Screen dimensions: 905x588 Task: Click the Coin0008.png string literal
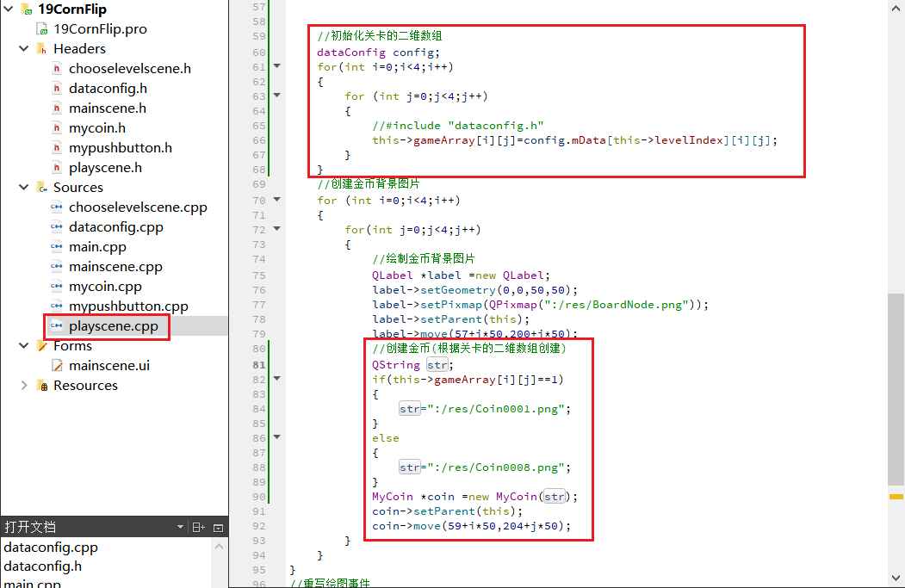click(496, 467)
